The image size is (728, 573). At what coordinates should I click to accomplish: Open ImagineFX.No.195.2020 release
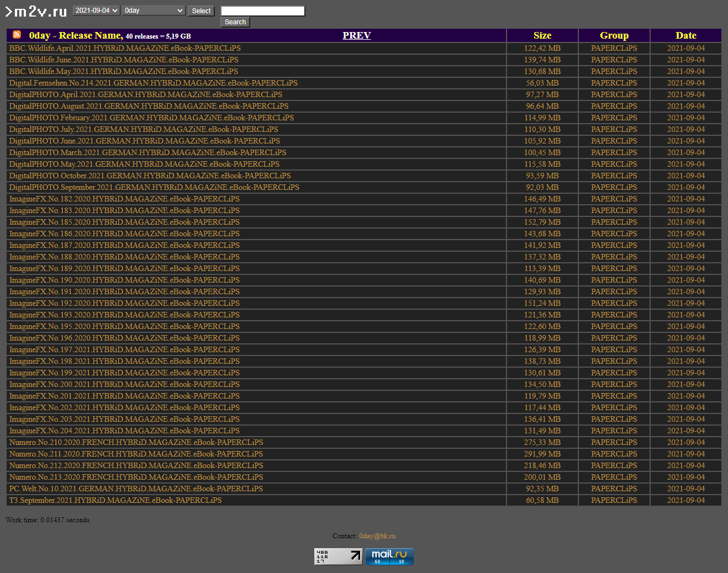click(124, 326)
